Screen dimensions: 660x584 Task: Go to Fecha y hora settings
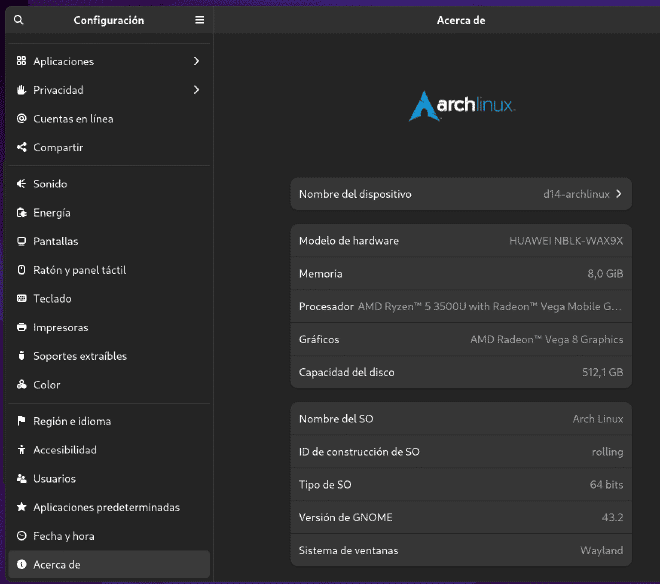(x=109, y=536)
